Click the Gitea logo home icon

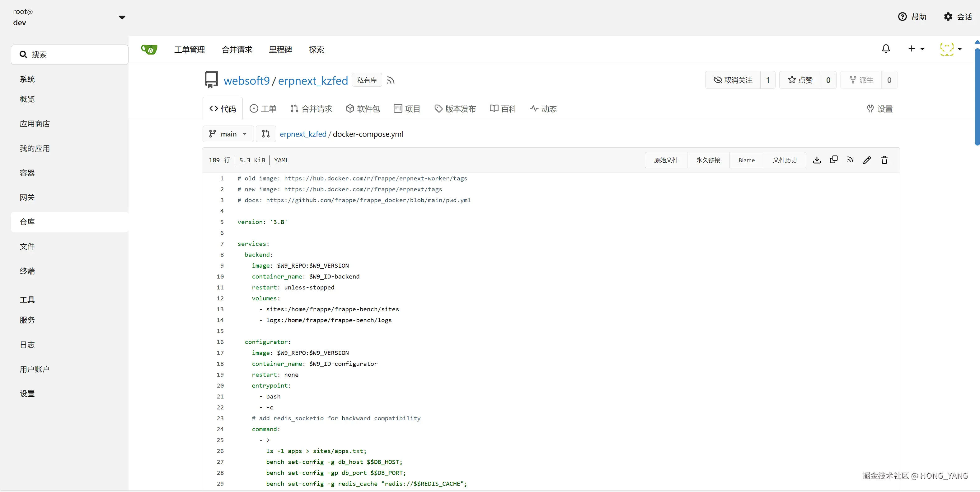tap(149, 50)
